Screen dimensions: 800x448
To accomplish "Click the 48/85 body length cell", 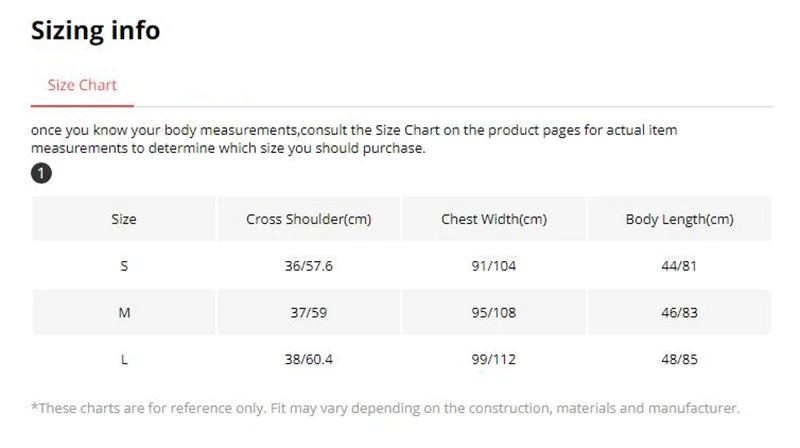I will 680,360.
